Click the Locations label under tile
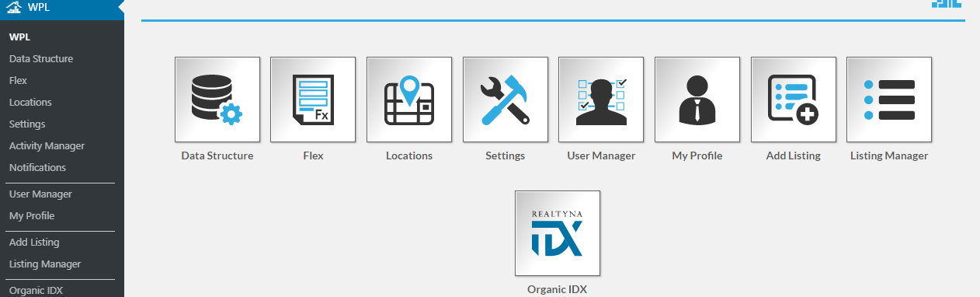The image size is (980, 297). click(409, 155)
